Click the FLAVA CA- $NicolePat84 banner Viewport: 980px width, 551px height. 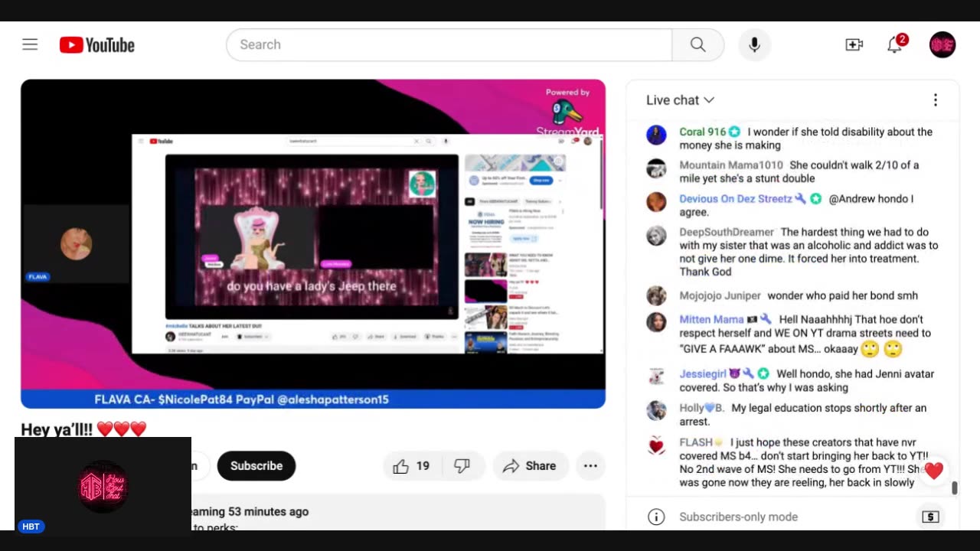(313, 399)
